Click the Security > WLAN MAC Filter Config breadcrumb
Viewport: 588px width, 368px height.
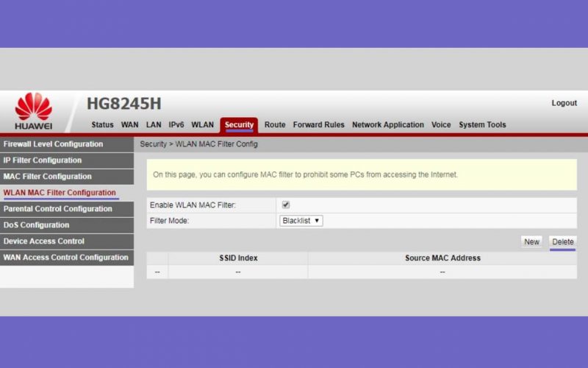point(198,144)
